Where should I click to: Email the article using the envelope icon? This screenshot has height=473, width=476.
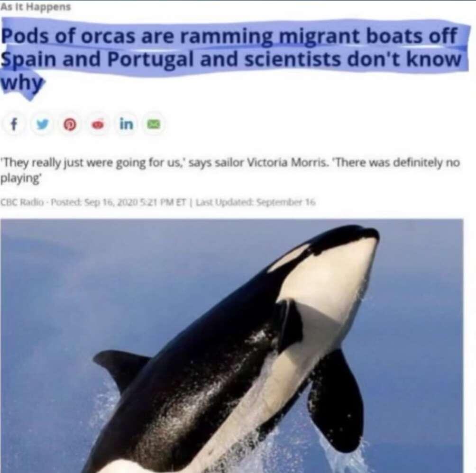pyautogui.click(x=154, y=124)
